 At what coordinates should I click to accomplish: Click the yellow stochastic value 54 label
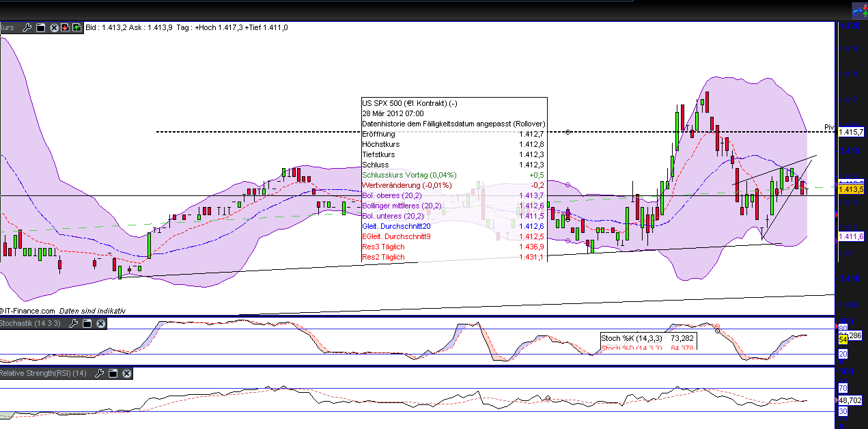click(x=843, y=339)
